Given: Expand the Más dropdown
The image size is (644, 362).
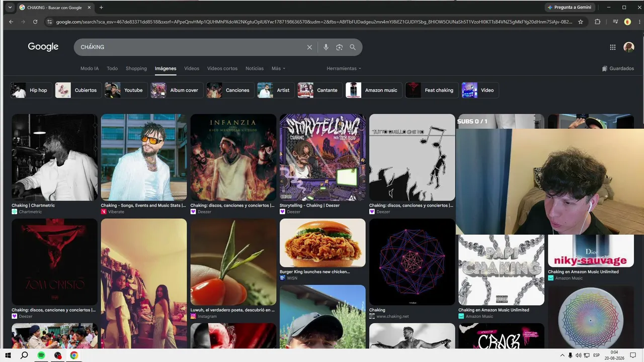Looking at the screenshot, I should tap(279, 68).
